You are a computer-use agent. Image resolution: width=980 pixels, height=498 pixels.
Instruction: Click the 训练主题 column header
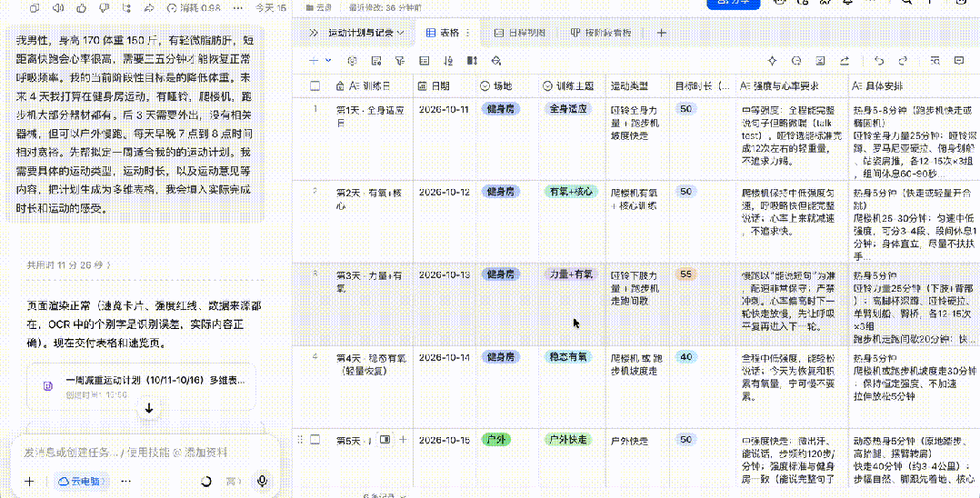pyautogui.click(x=572, y=86)
